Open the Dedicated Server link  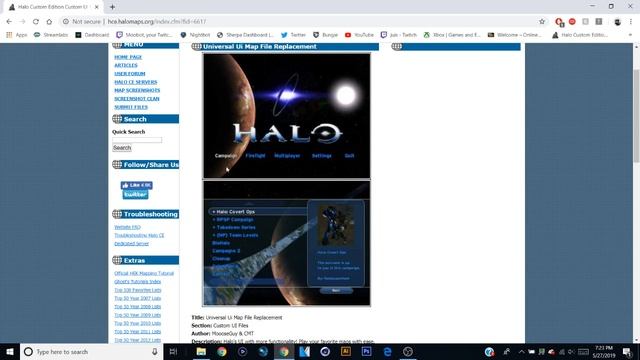[131, 244]
